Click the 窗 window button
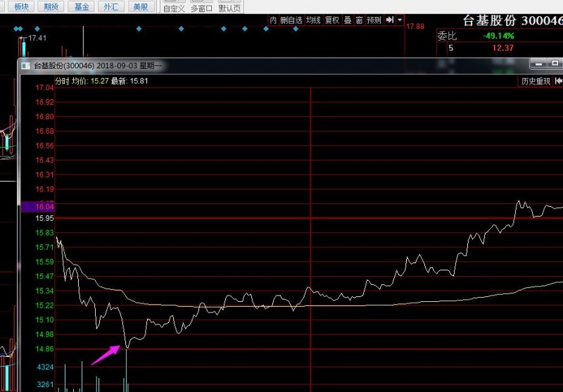The width and height of the screenshot is (563, 392). [359, 20]
